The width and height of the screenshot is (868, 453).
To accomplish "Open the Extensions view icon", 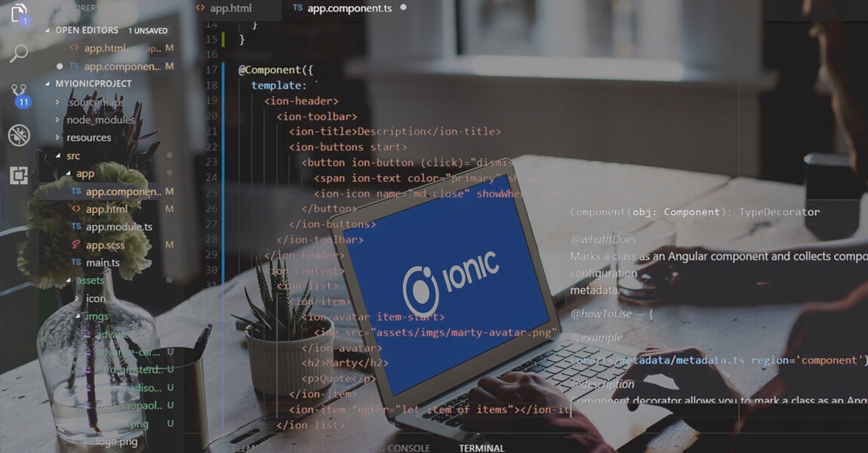I will point(19,176).
